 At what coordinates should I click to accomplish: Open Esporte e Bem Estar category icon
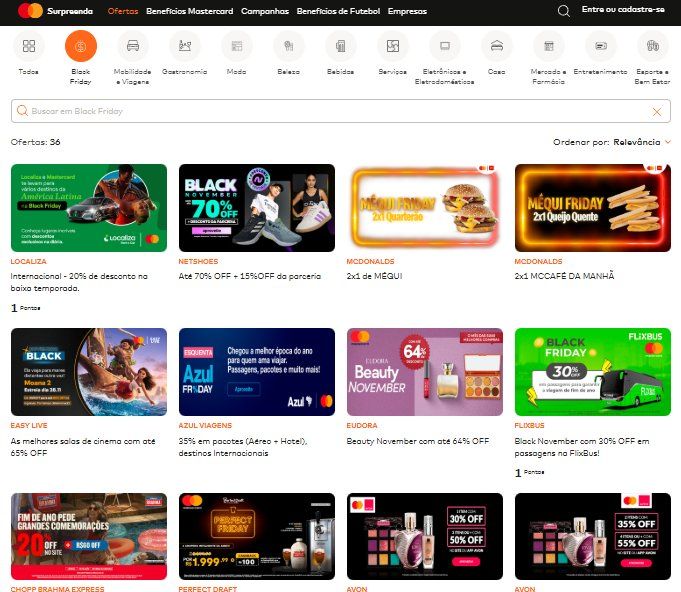click(x=652, y=46)
